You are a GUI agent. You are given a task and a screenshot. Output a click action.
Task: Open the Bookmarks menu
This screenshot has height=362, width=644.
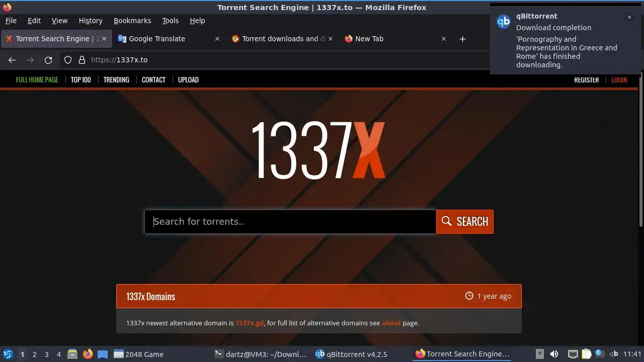point(132,21)
